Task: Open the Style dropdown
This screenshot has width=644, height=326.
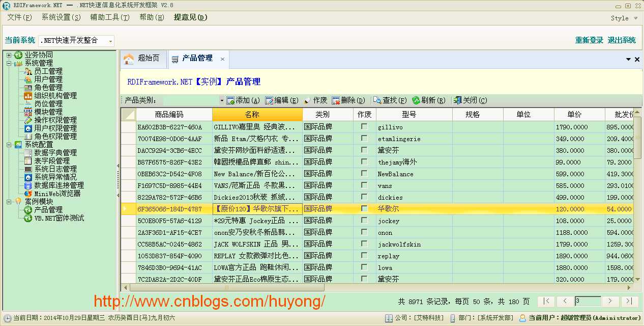Action: [x=624, y=18]
